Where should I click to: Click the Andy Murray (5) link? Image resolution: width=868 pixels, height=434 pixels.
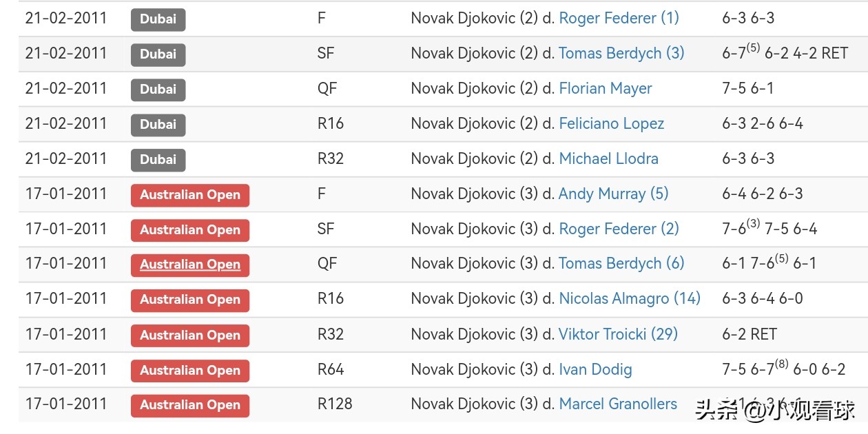(x=613, y=194)
